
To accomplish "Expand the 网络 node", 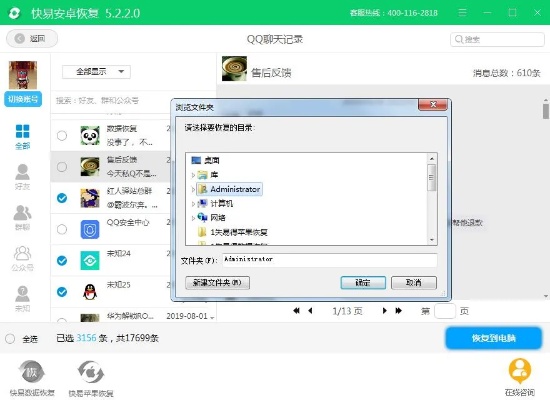I will pos(193,218).
